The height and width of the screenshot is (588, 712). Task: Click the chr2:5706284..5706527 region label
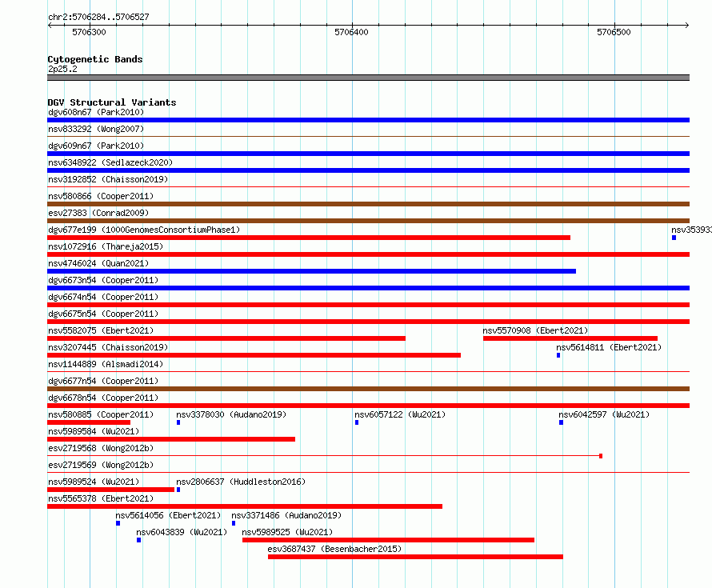pyautogui.click(x=98, y=18)
